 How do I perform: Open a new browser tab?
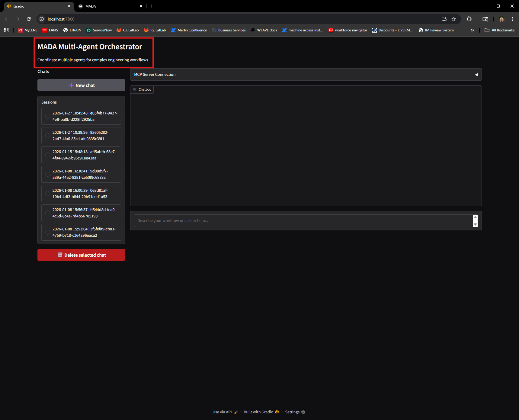(x=152, y=6)
